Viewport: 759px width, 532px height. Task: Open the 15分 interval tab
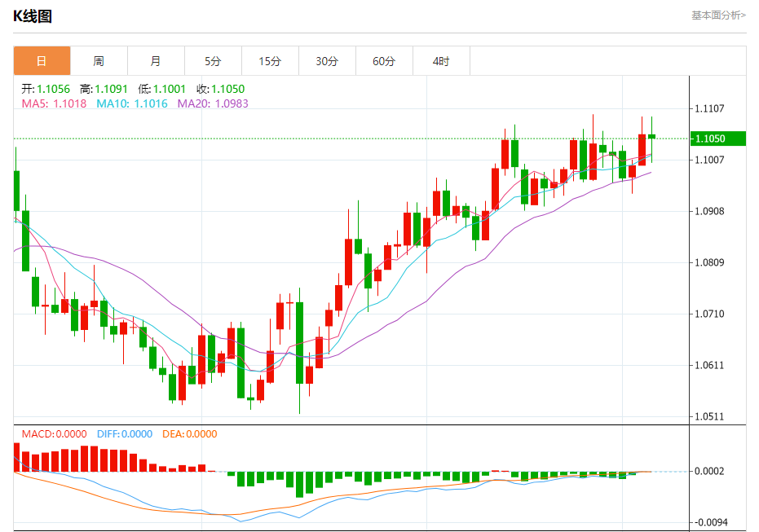(x=270, y=61)
